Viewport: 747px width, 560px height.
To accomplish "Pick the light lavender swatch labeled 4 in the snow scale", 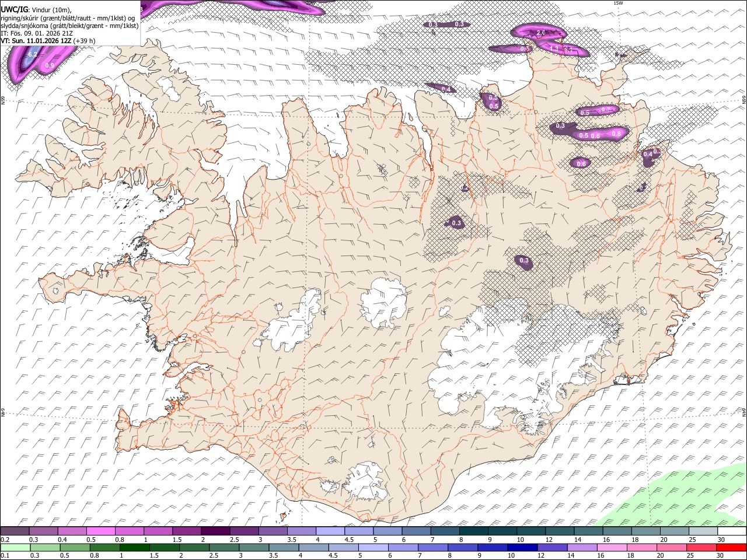I will coord(329,531).
